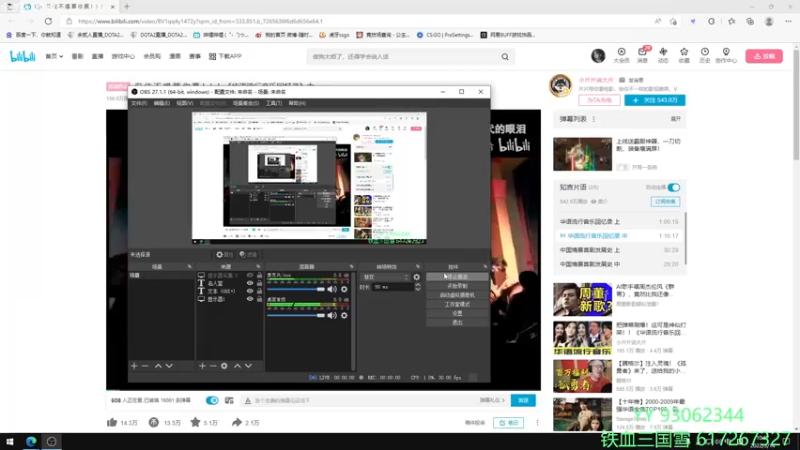800x450 pixels.
Task: Remove the selected source in OBS
Action: pyautogui.click(x=213, y=366)
